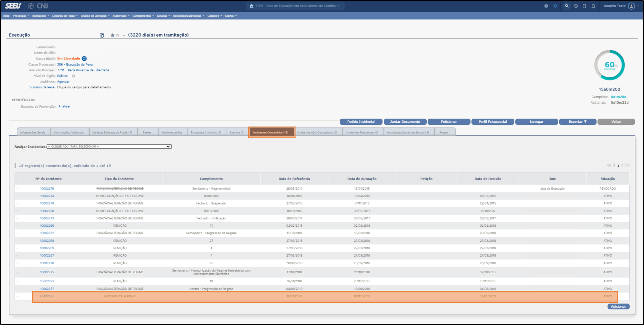
Task: Go to last page of results
Action: point(627,165)
